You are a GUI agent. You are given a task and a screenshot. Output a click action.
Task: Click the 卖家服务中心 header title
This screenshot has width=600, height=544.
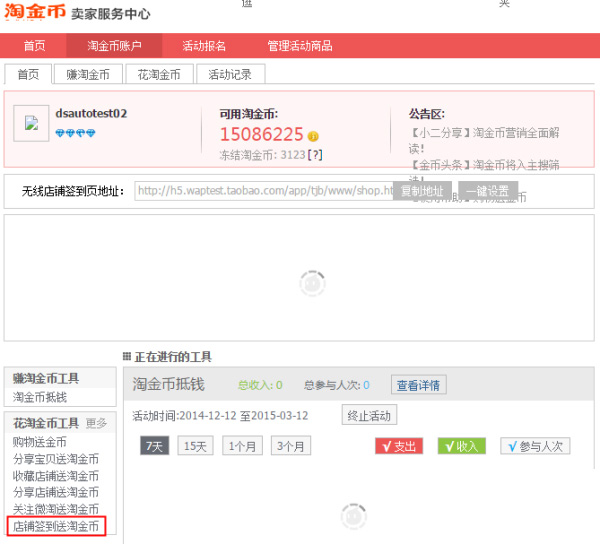(x=111, y=14)
